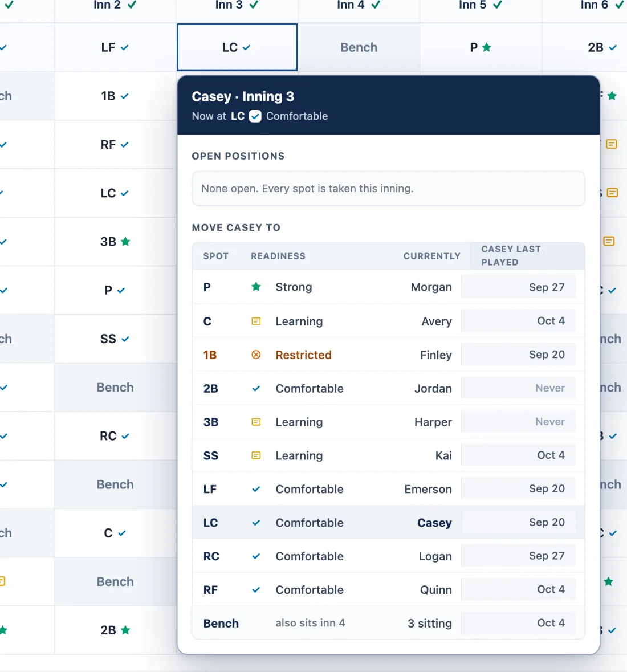Click the green checkmark in Inn 4 header
Screen dimensions: 627x672
coord(376,5)
